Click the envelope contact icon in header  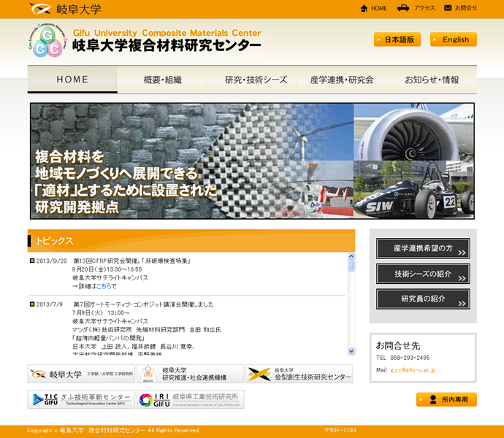click(448, 8)
